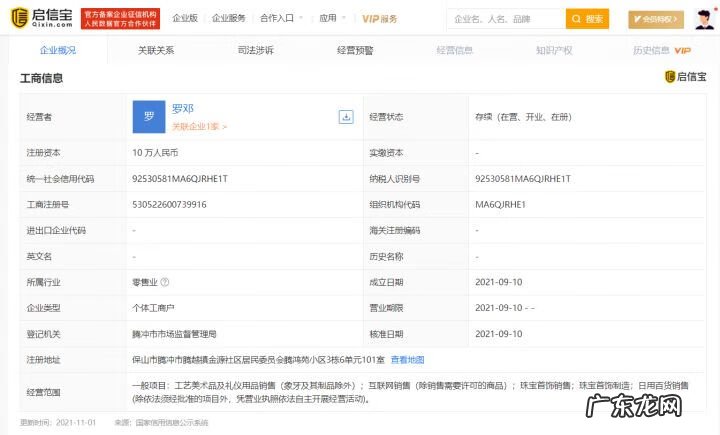Click the question mark next to 零售业

tap(164, 282)
